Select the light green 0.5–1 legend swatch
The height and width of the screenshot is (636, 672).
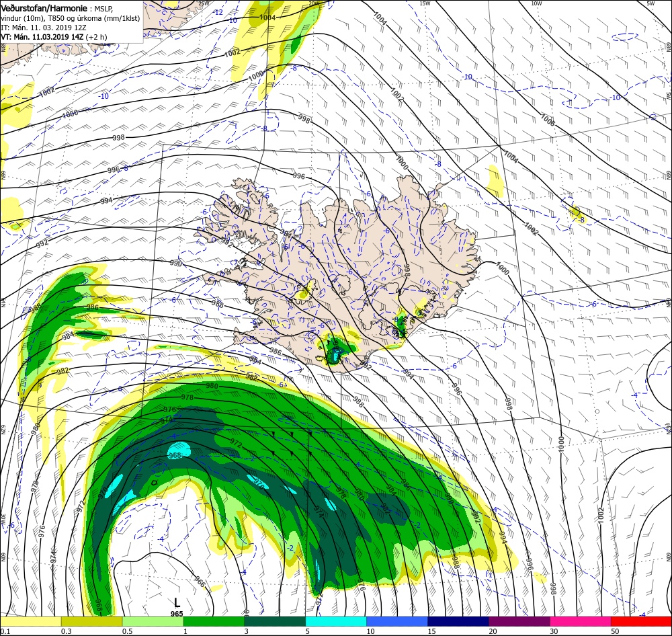coord(153,621)
